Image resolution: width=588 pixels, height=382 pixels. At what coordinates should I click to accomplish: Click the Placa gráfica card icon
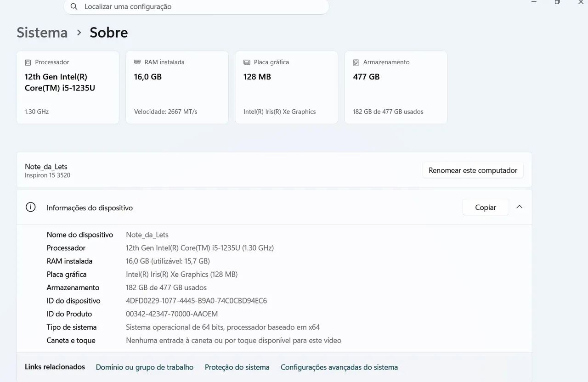[247, 62]
